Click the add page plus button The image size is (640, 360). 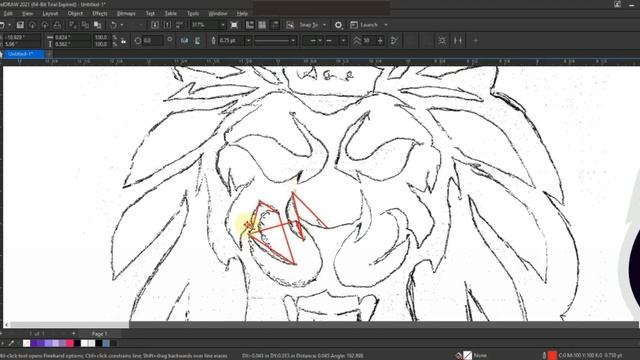(x=73, y=334)
